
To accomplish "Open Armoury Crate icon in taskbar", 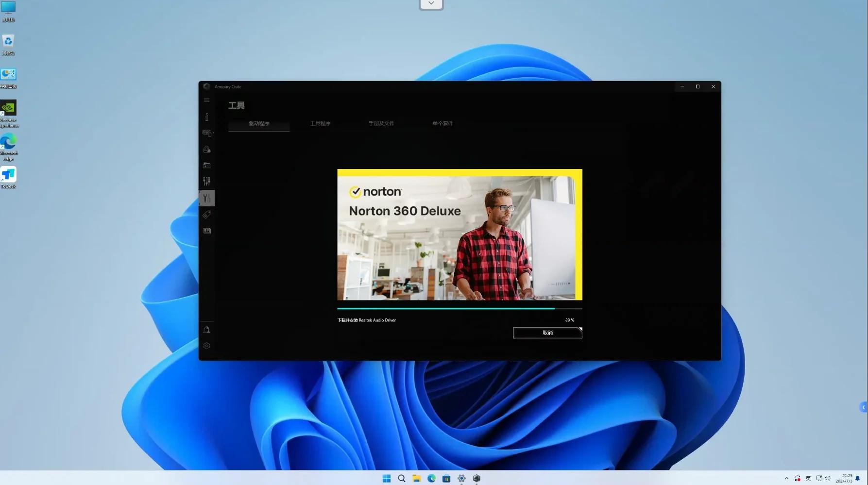I will [477, 478].
